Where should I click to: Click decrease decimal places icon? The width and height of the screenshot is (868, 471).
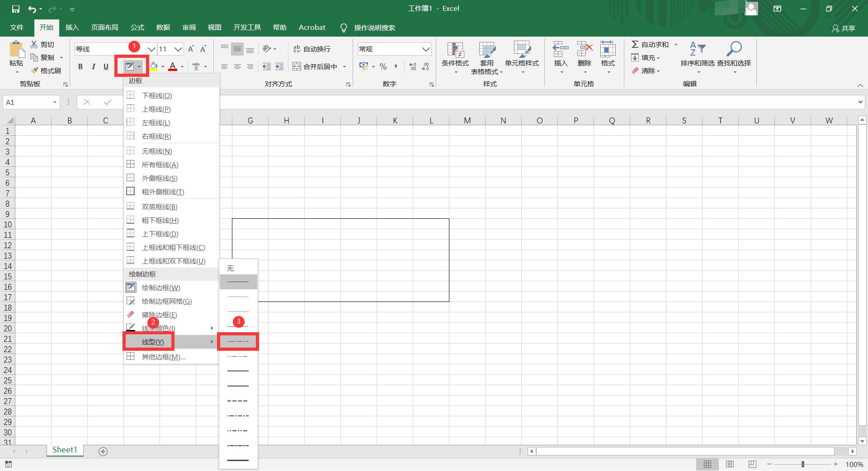[425, 66]
